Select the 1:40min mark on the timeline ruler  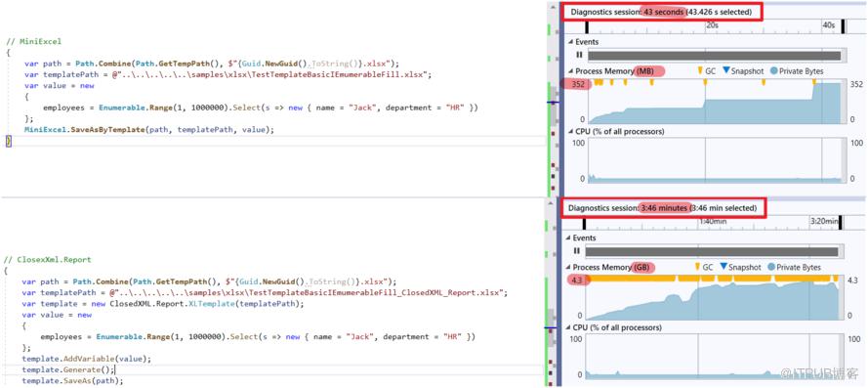713,221
